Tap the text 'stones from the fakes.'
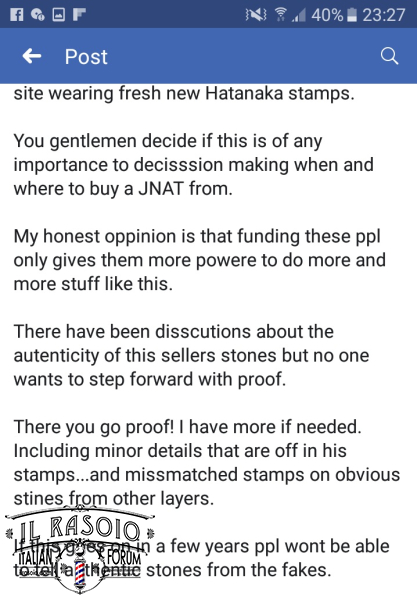Viewport: 417px width, 600px height. pyautogui.click(x=238, y=570)
